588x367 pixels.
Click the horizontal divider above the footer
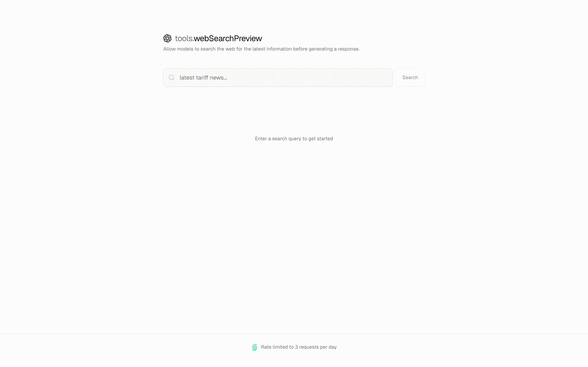point(294,334)
